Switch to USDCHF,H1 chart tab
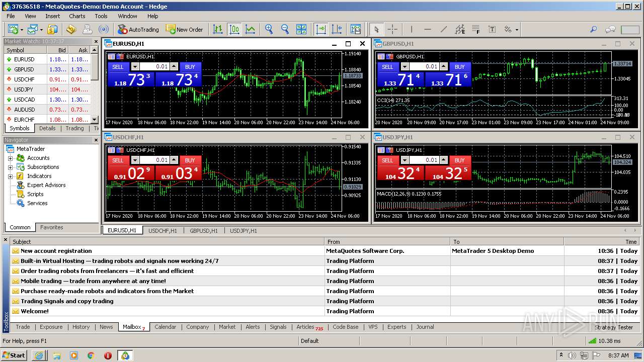The image size is (644, 362). 163,231
